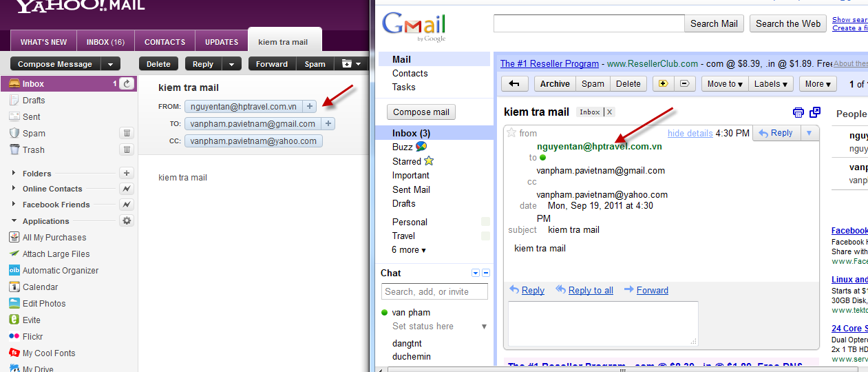Open Gmail message in a new window icon
868x372 pixels.
[x=815, y=112]
